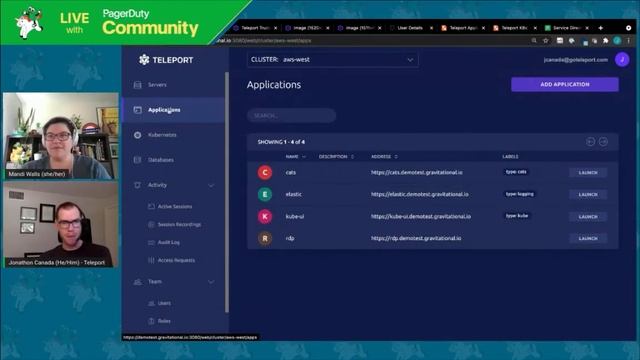Click the rdp app R avatar
Image resolution: width=640 pixels, height=360 pixels.
pos(265,238)
